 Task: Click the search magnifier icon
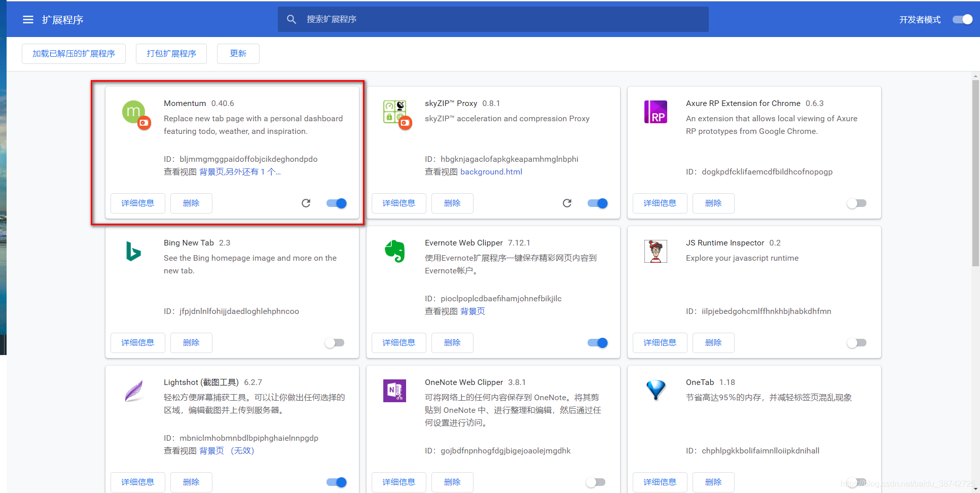point(292,19)
